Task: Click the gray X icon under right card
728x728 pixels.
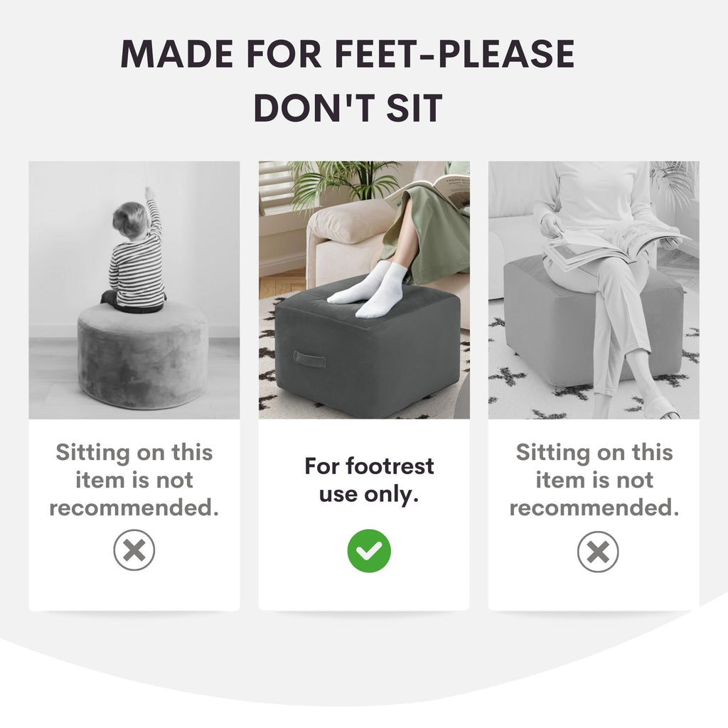Action: pos(597,552)
